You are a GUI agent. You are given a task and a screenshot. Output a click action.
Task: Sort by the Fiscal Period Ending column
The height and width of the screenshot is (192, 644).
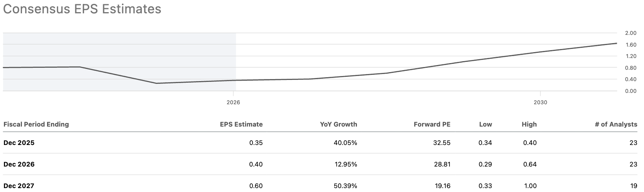(x=36, y=124)
